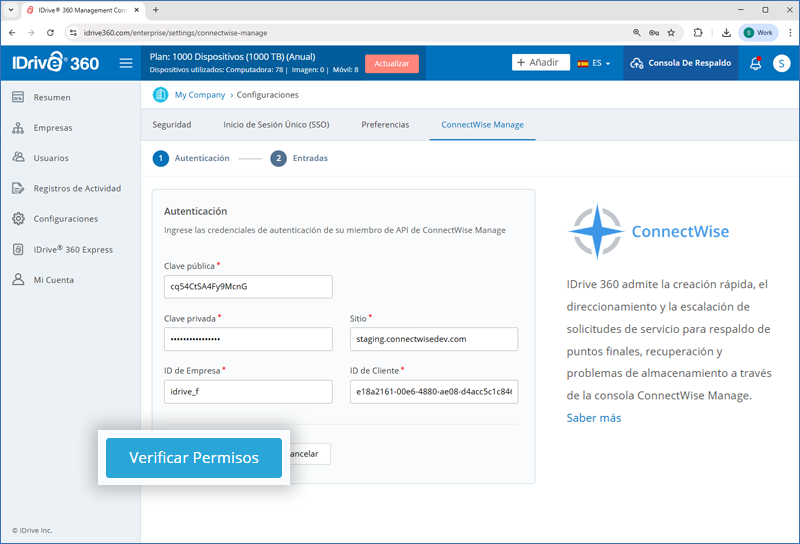Open Registros de Actividad in sidebar
The height and width of the screenshot is (544, 800).
pyautogui.click(x=78, y=188)
